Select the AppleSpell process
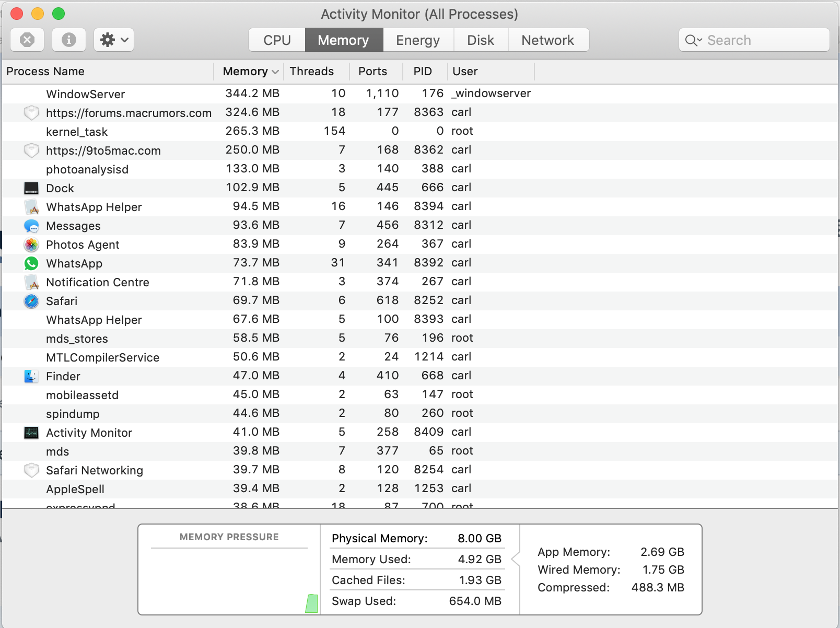This screenshot has height=628, width=840. 75,489
